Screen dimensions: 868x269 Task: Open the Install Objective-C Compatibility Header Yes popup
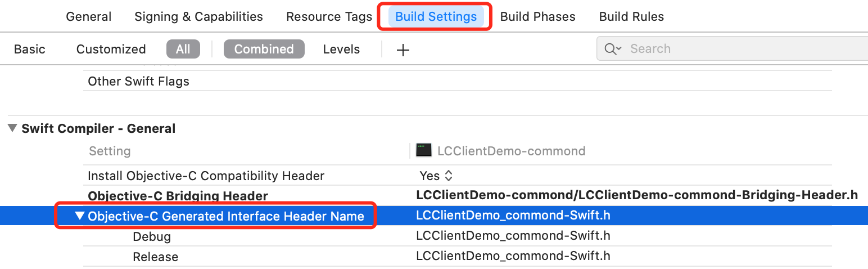(x=436, y=176)
